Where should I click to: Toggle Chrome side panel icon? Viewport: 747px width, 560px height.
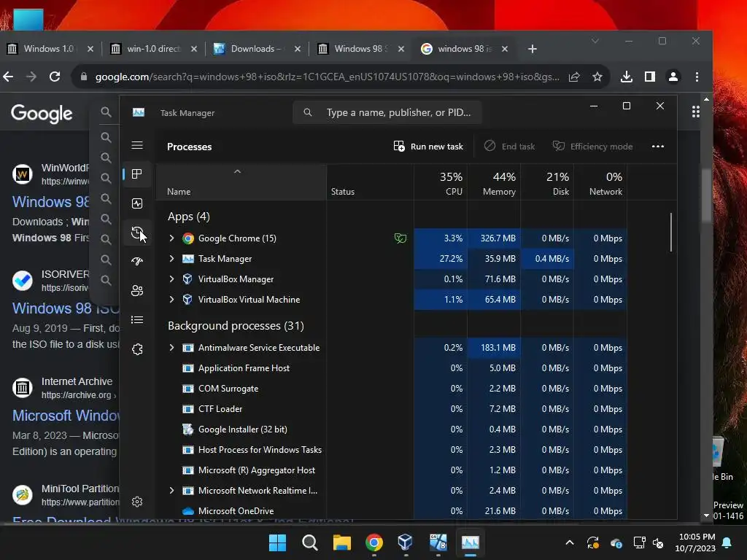[x=650, y=77]
